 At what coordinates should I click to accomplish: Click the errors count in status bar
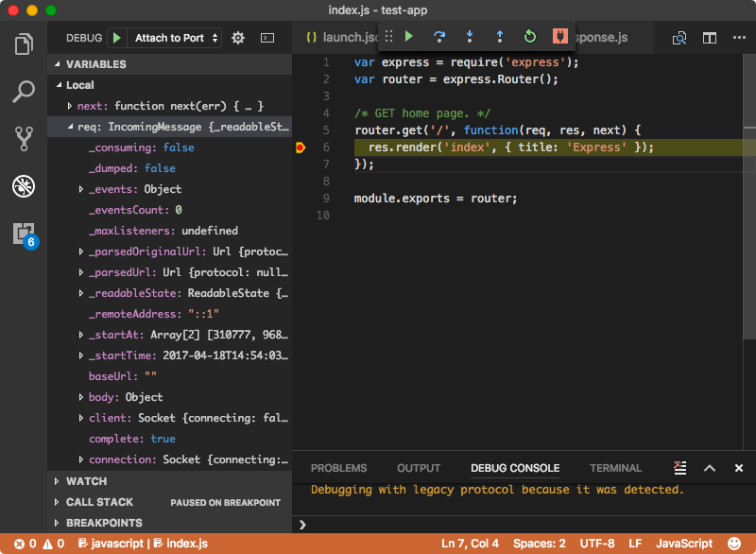pos(26,544)
